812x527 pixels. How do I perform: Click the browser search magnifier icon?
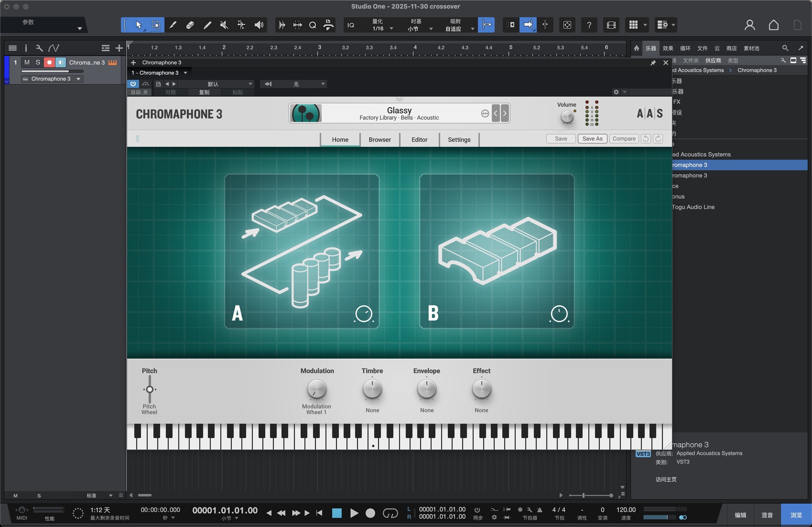click(785, 48)
